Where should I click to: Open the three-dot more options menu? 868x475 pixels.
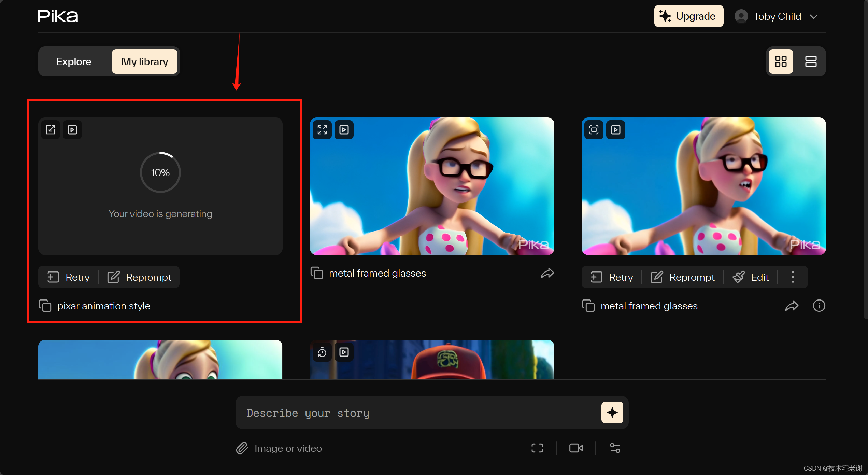[793, 277]
